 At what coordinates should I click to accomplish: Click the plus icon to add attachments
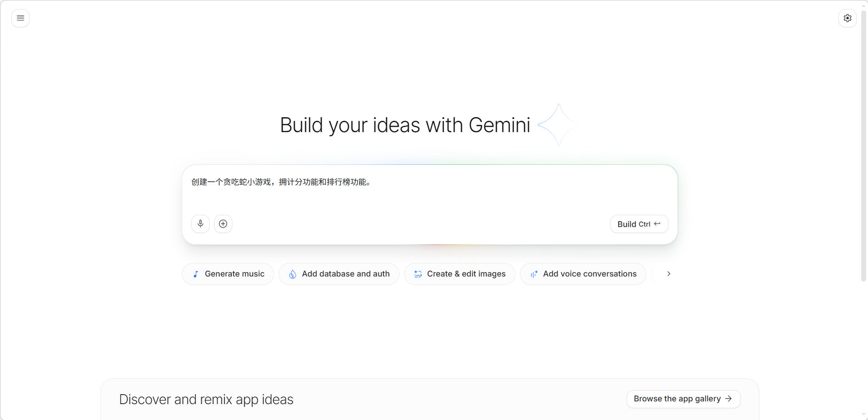[223, 224]
